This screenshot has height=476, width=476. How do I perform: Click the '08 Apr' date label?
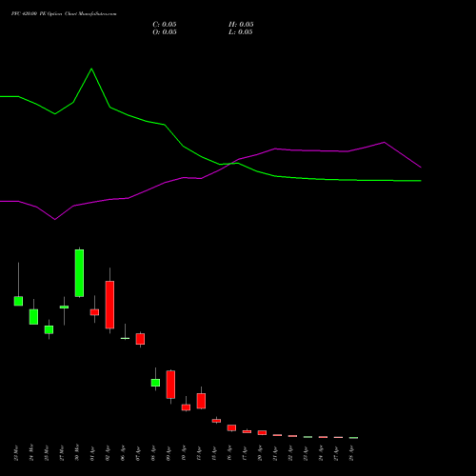coord(153,453)
